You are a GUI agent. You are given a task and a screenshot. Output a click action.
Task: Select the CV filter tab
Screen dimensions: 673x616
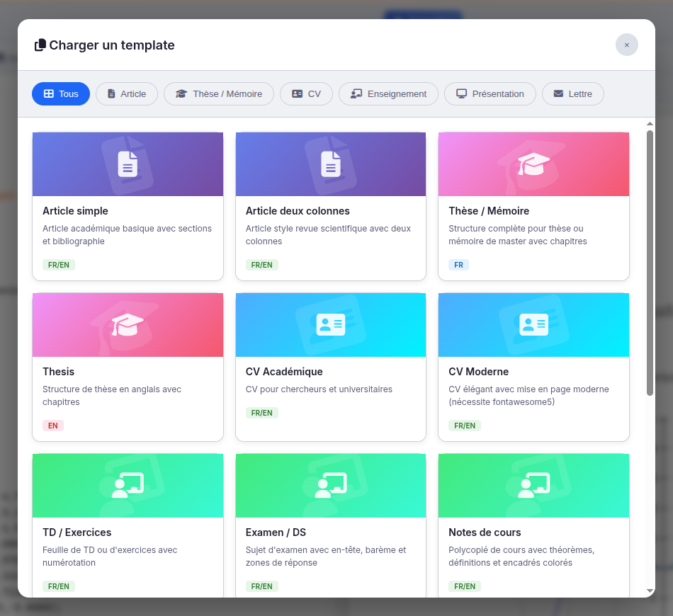click(x=306, y=94)
